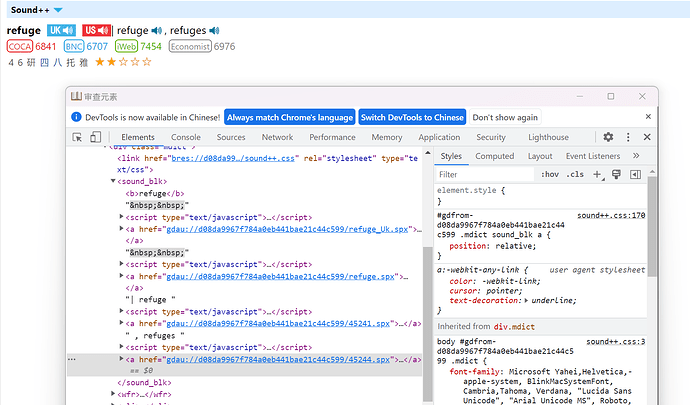Screen dimensions: 690x405
Task: Toggle the rendering emulations paintbrush icon
Action: point(617,174)
